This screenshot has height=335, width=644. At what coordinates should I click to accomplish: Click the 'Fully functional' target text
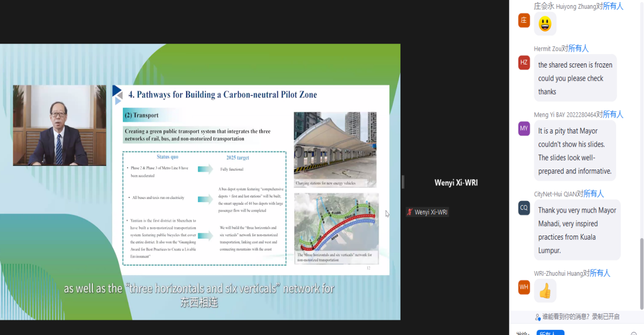click(x=232, y=170)
